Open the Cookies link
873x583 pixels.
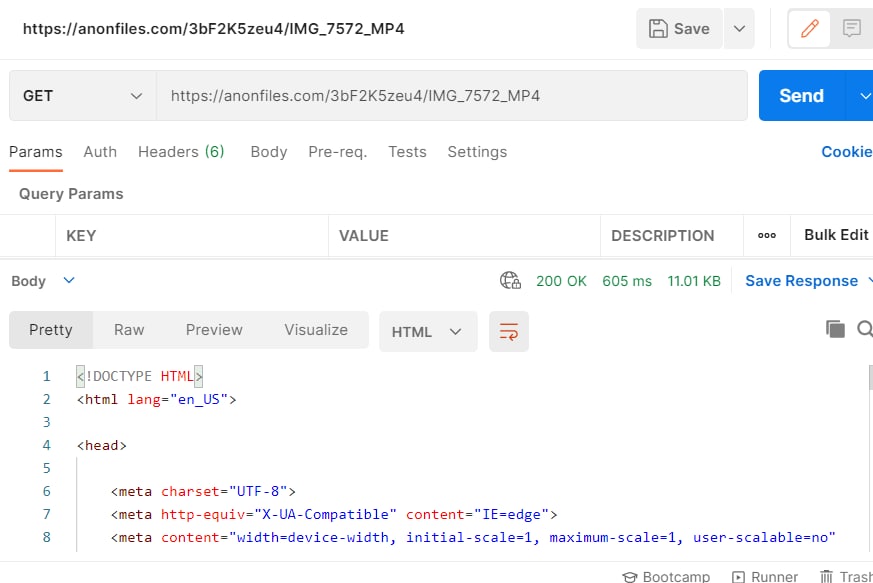coord(847,152)
